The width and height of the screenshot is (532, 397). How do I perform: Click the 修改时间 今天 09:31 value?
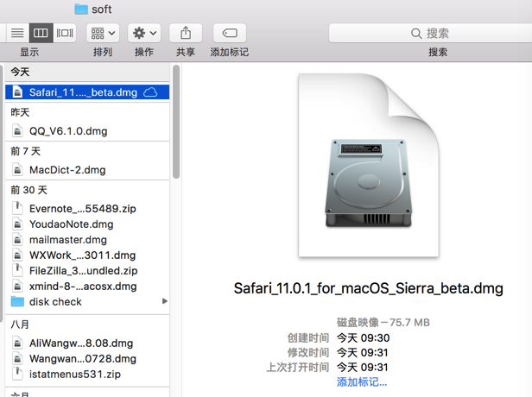pos(362,353)
